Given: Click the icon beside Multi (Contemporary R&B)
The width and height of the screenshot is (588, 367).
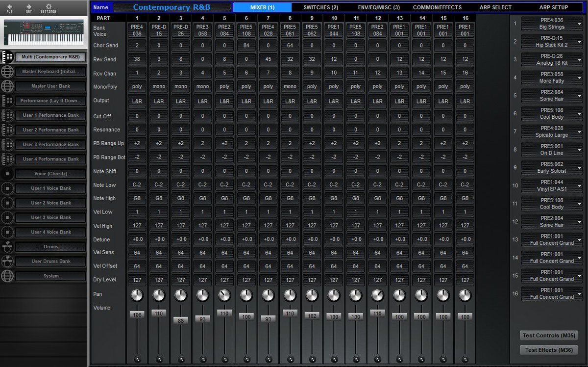Looking at the screenshot, I should pos(7,57).
